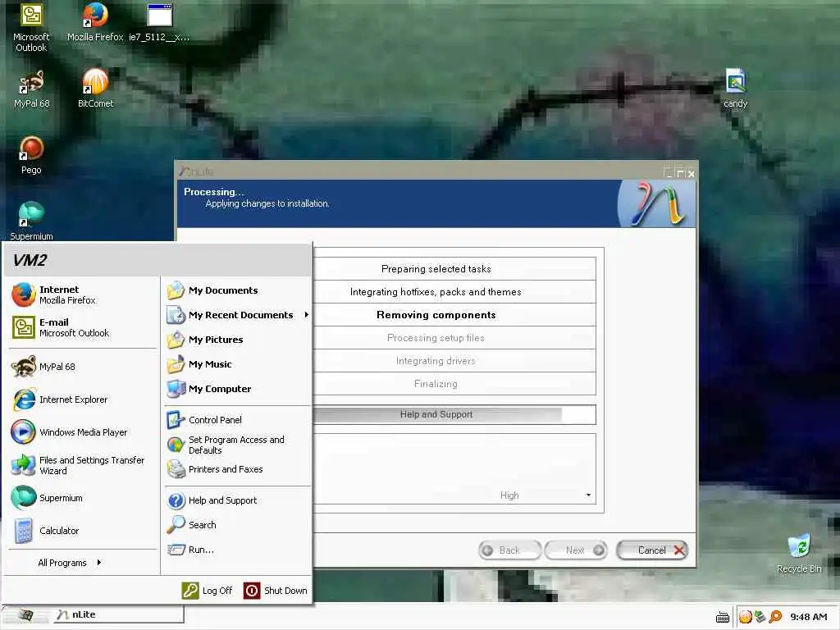The height and width of the screenshot is (630, 840).
Task: Click the magnifier tray icon
Action: tap(775, 617)
